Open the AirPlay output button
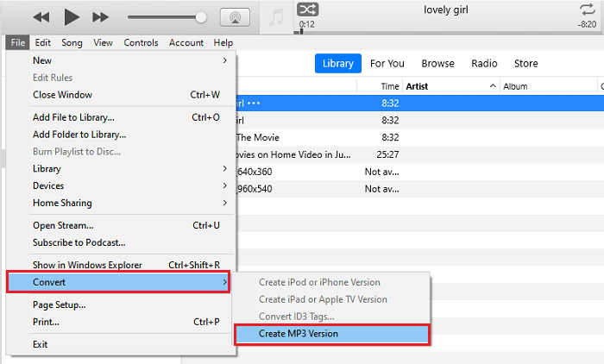The image size is (604, 364). (x=235, y=17)
